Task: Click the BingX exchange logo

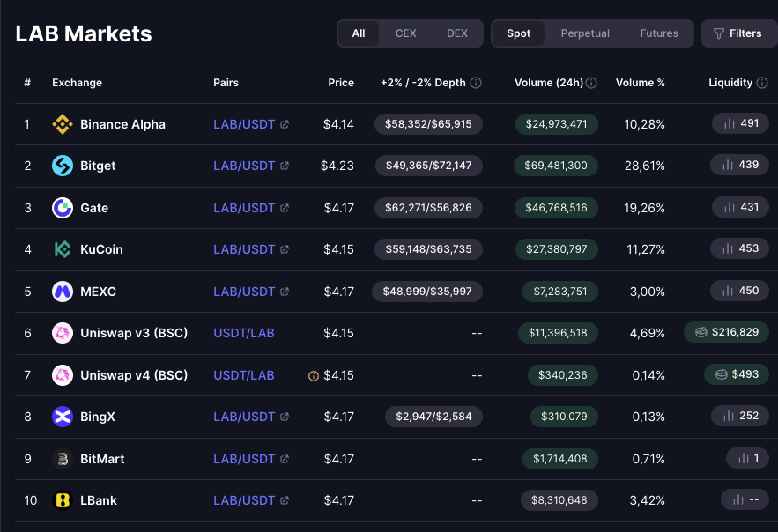Action: tap(63, 417)
